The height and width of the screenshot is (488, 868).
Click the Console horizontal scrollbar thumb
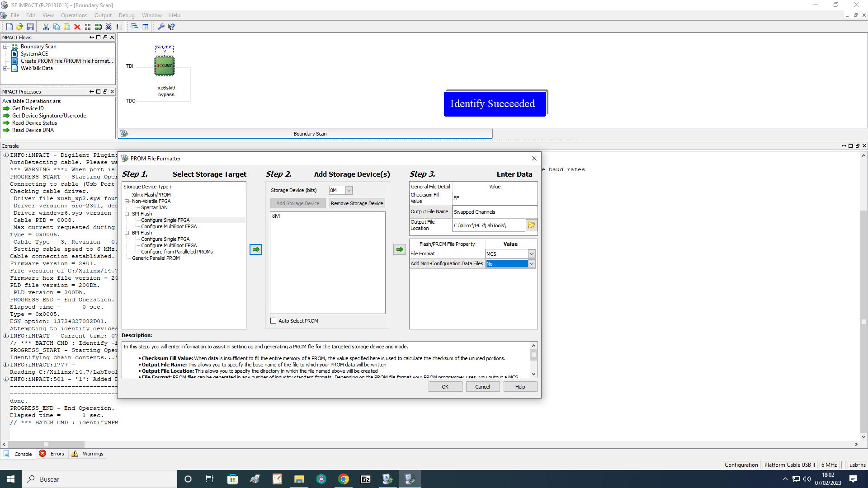point(47,445)
